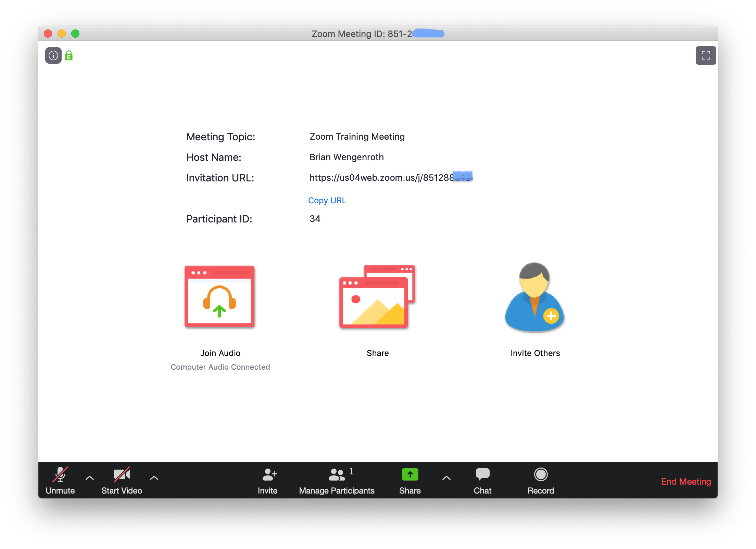Close the Zoom window with the red button
756x549 pixels.
click(x=48, y=34)
